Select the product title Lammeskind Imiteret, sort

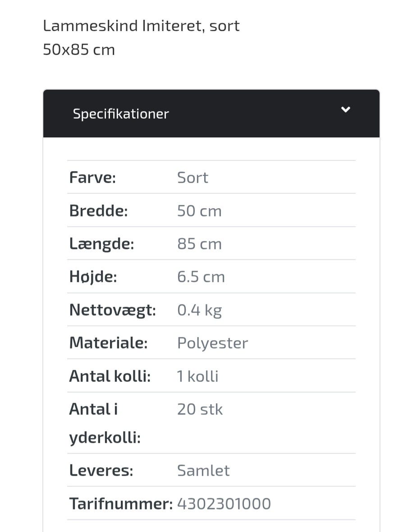[x=141, y=26]
